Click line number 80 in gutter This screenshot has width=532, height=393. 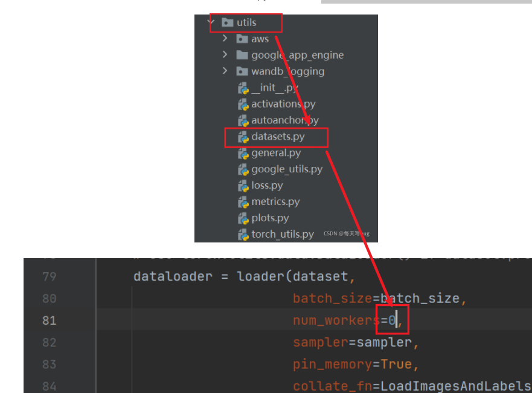pos(49,299)
